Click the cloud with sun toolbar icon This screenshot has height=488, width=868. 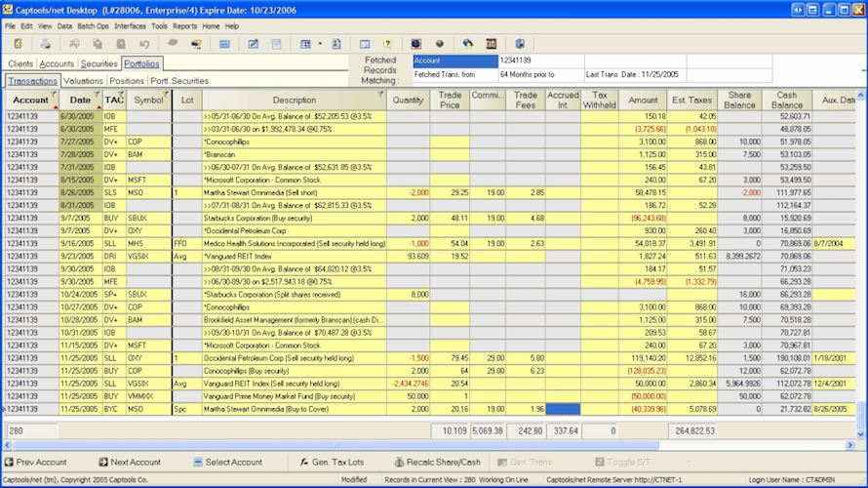pyautogui.click(x=196, y=44)
